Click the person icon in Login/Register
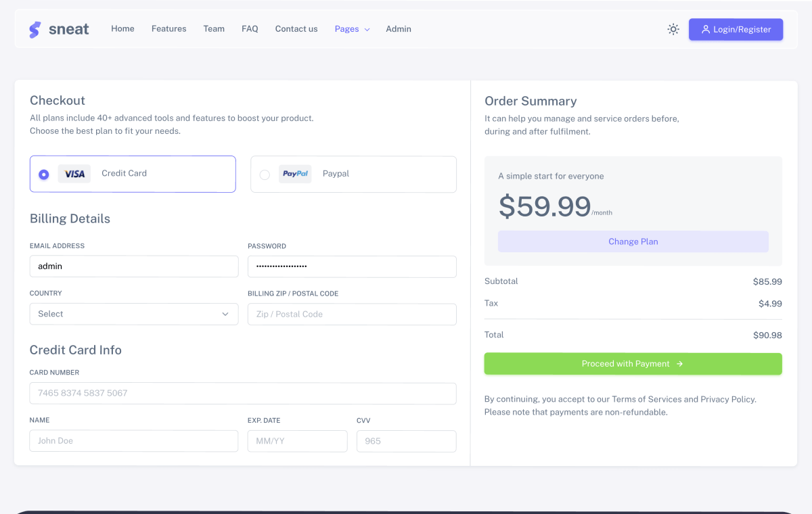 (x=706, y=29)
